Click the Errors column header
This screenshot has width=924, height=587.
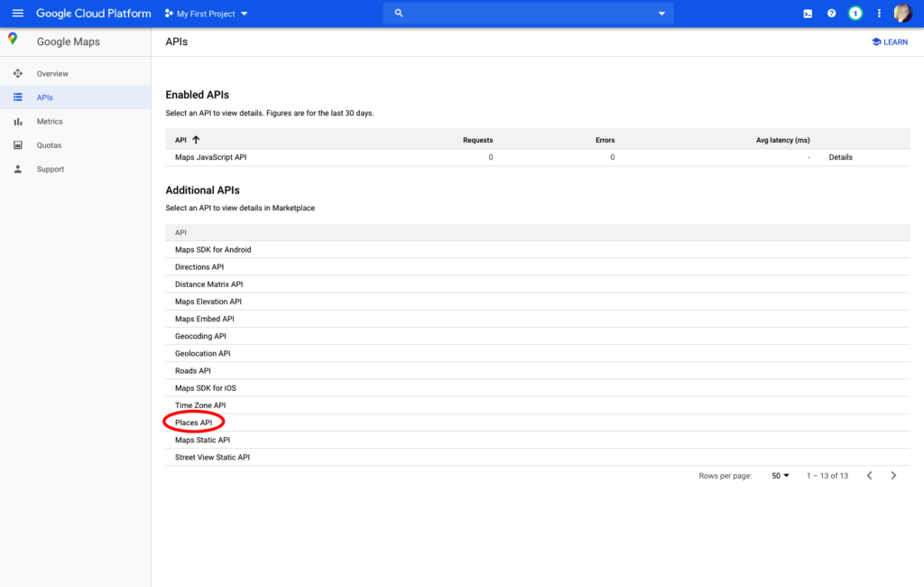[605, 140]
